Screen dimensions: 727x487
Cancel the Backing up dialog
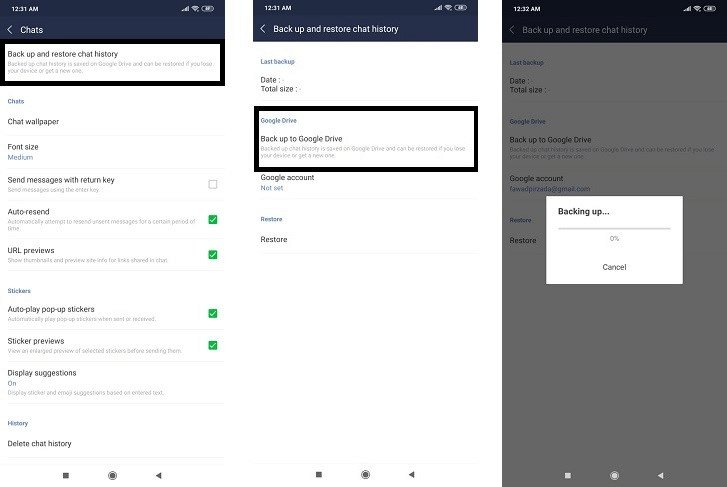point(614,267)
